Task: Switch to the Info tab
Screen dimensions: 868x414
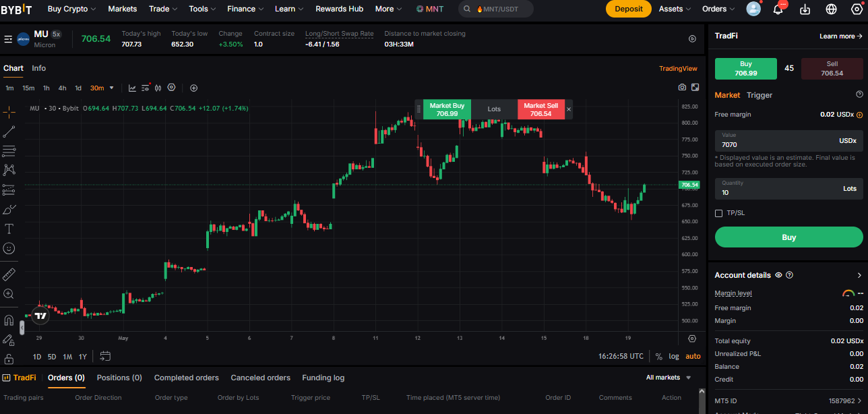Action: point(39,68)
